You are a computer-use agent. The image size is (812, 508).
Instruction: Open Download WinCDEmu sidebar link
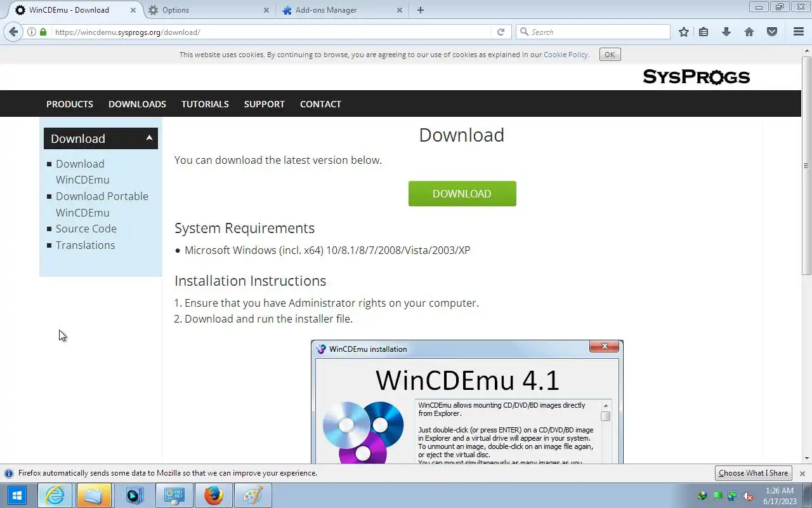tap(82, 171)
